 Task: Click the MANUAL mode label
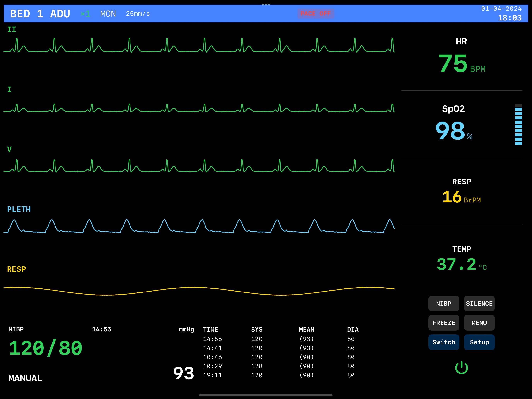26,378
